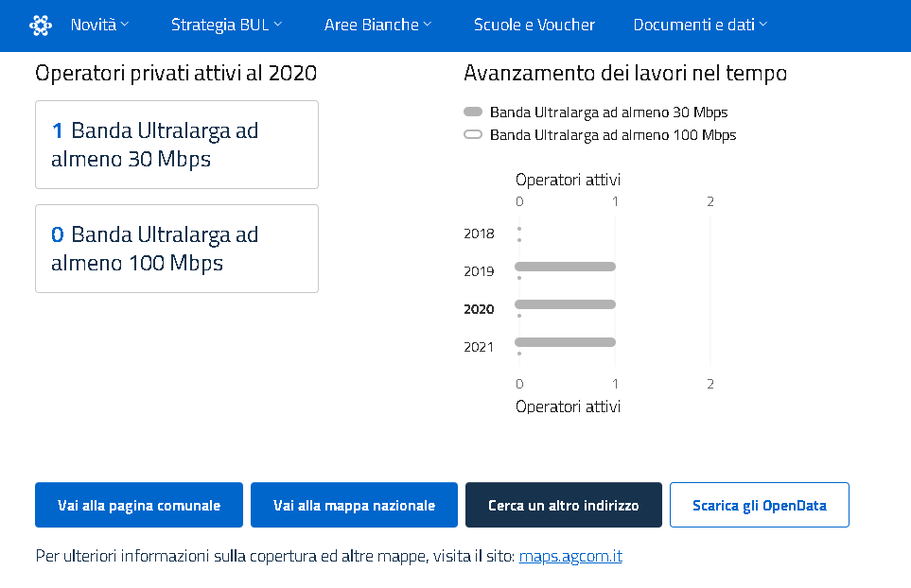Open the Documenti e dati dropdown
The height and width of the screenshot is (588, 911).
(700, 26)
